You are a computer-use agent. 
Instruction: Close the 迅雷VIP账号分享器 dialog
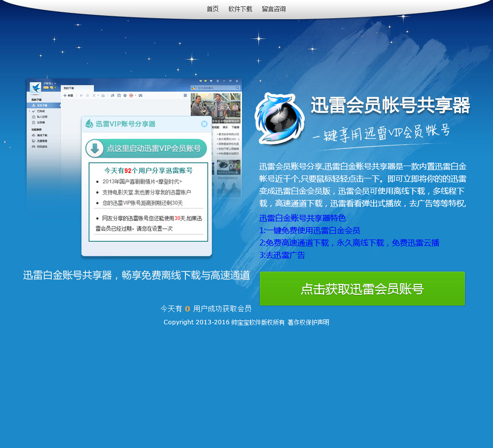click(x=204, y=124)
